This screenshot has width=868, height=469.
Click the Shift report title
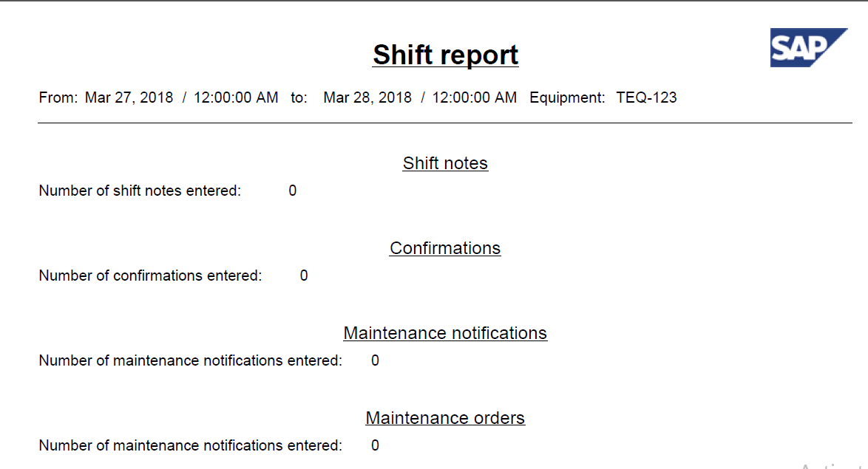point(445,55)
